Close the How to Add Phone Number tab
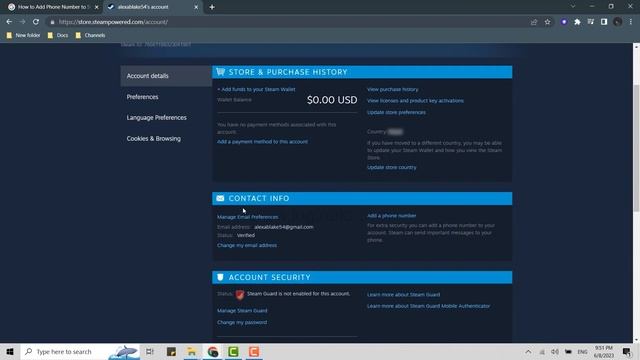Viewport: 640px width, 360px height. 97,7
